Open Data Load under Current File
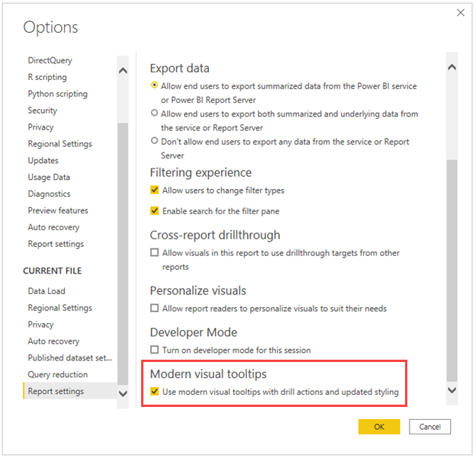 (47, 291)
